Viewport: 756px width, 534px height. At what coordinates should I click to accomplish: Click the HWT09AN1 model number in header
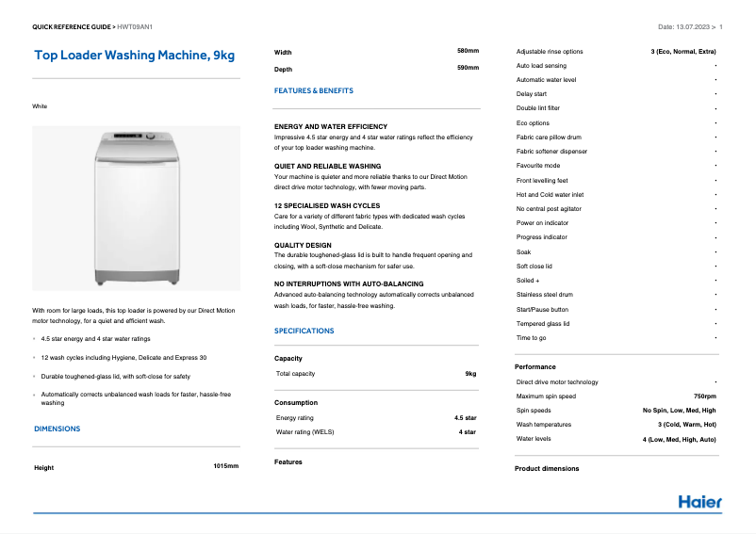click(135, 26)
